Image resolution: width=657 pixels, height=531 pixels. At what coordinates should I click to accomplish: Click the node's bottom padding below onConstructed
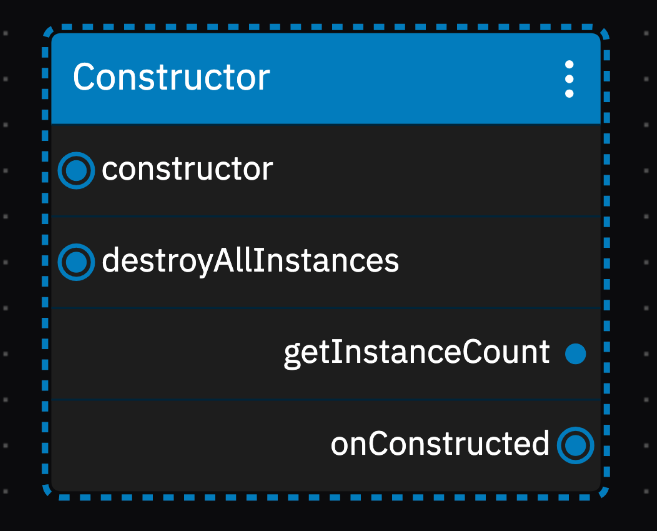point(326,480)
